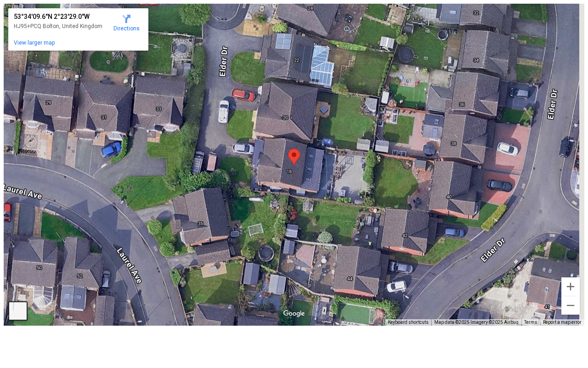Select house number 20 label
588x368 pixels.
[x=285, y=118]
